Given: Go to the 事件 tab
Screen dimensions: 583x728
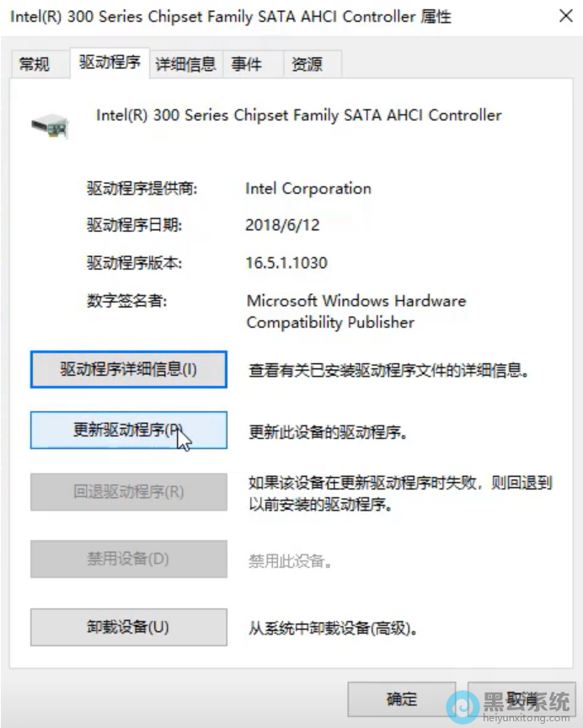Looking at the screenshot, I should (246, 64).
